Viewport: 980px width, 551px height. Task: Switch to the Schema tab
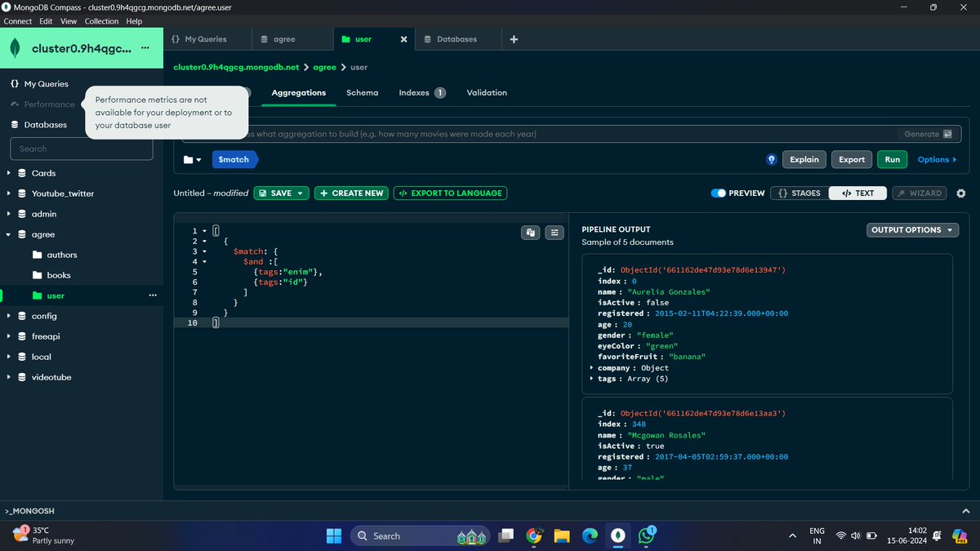(363, 92)
